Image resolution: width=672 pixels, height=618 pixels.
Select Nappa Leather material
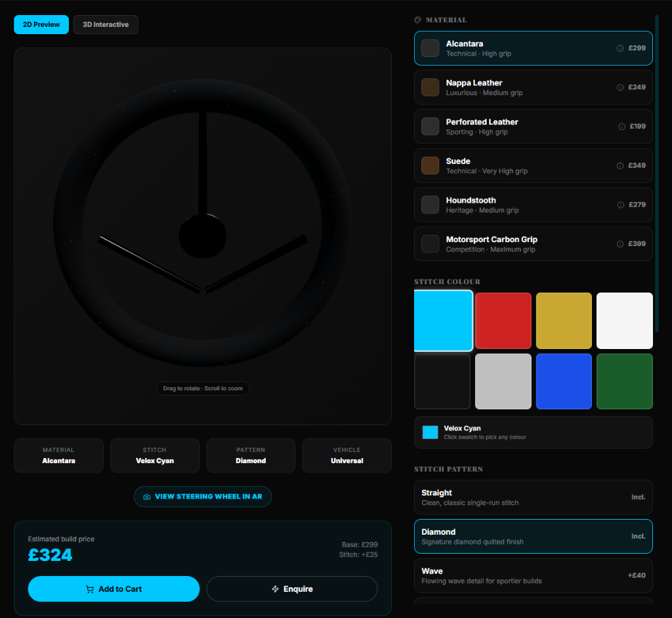(533, 87)
